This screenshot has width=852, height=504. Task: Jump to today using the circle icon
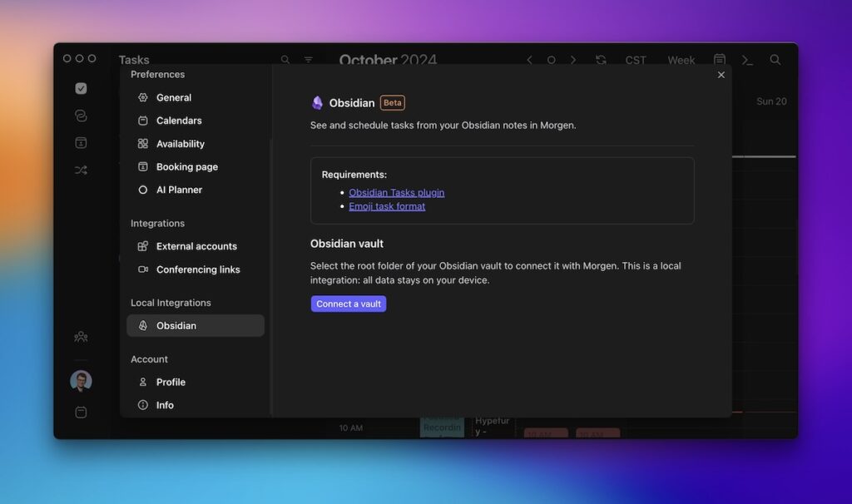click(552, 60)
